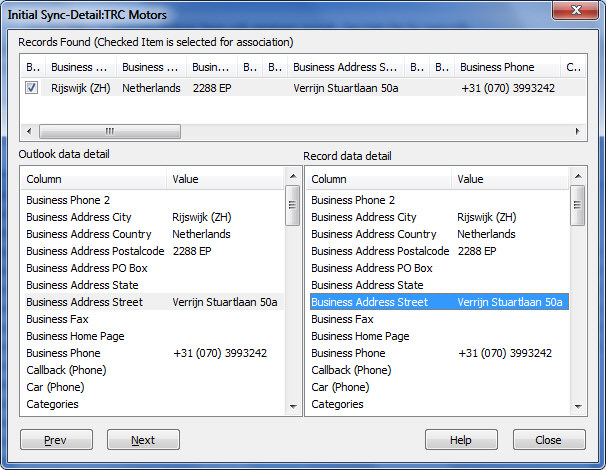Click the Prev button
The width and height of the screenshot is (606, 470).
[x=56, y=440]
